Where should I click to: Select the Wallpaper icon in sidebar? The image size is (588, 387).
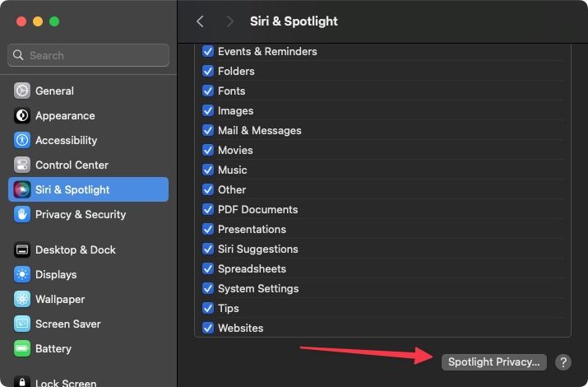(21, 300)
